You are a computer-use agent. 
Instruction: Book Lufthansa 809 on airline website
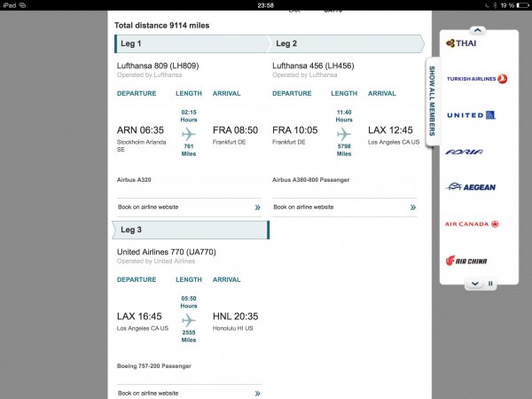click(x=189, y=207)
